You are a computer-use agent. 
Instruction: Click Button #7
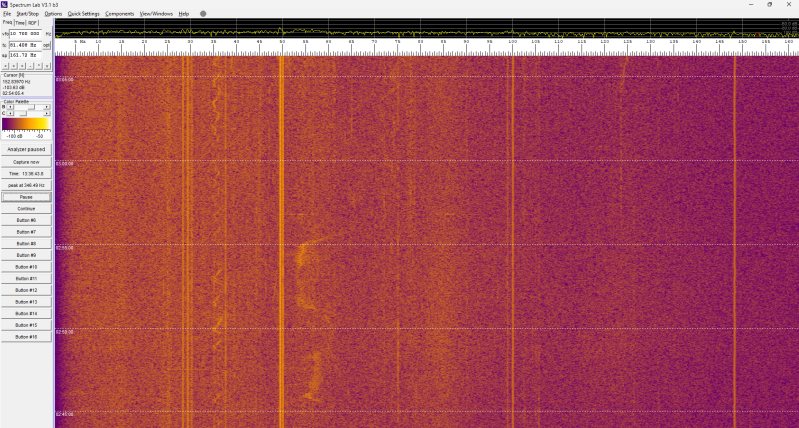26,232
